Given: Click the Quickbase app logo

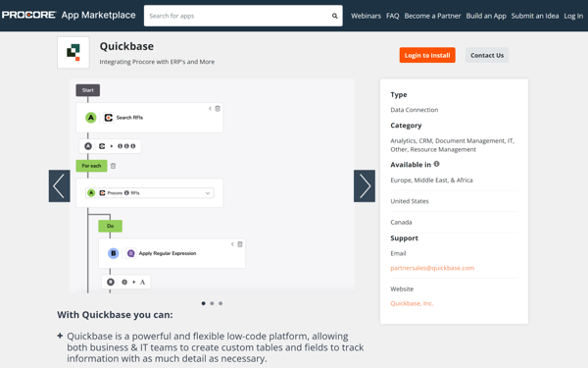Looking at the screenshot, I should click(73, 53).
